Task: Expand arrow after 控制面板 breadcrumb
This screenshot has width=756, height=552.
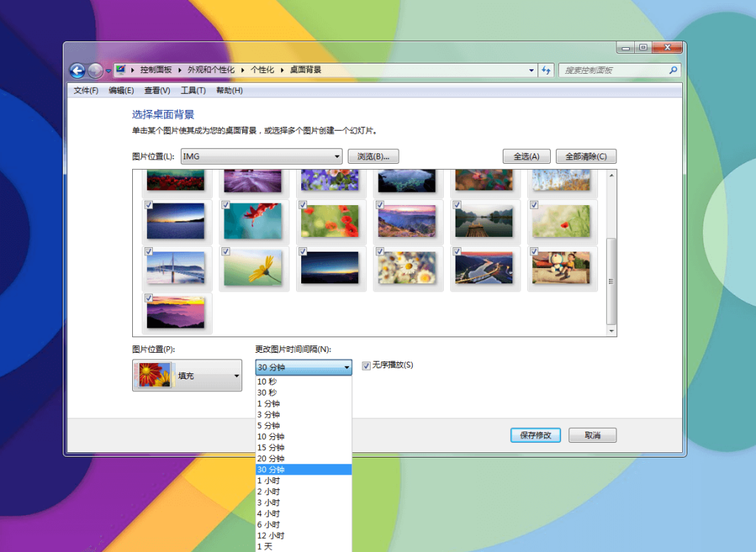Action: coord(180,70)
